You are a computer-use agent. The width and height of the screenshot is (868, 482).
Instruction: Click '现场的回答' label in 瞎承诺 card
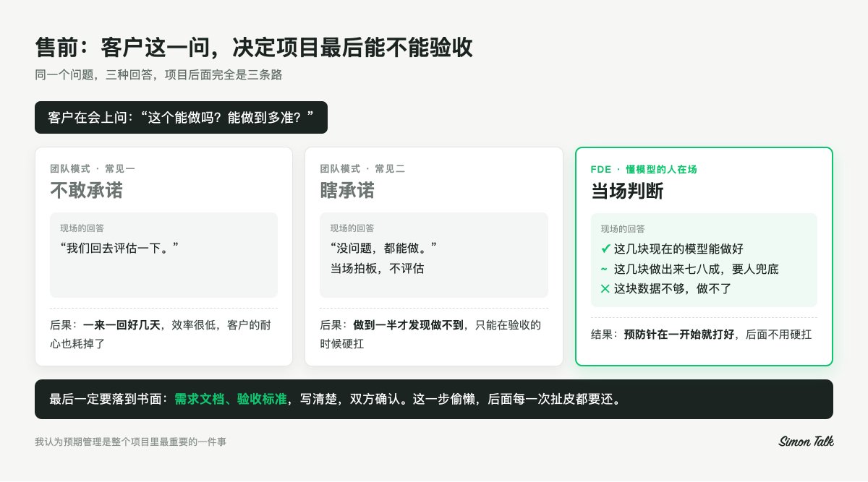pyautogui.click(x=352, y=228)
